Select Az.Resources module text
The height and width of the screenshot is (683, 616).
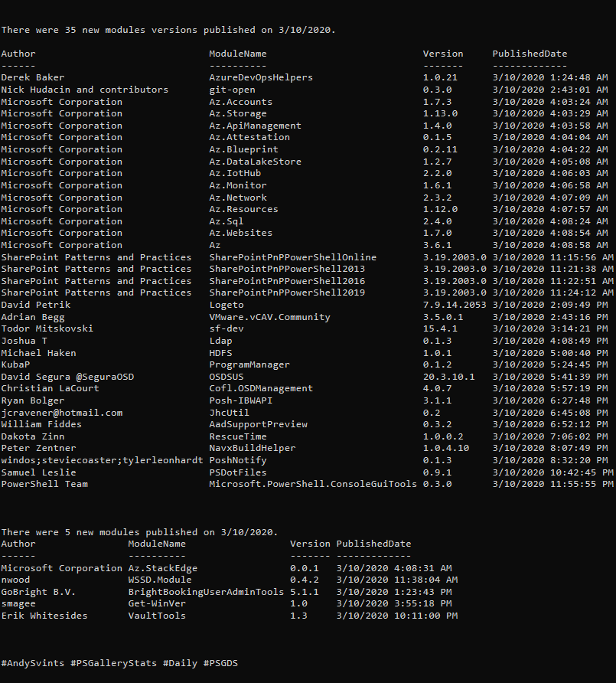(x=243, y=210)
